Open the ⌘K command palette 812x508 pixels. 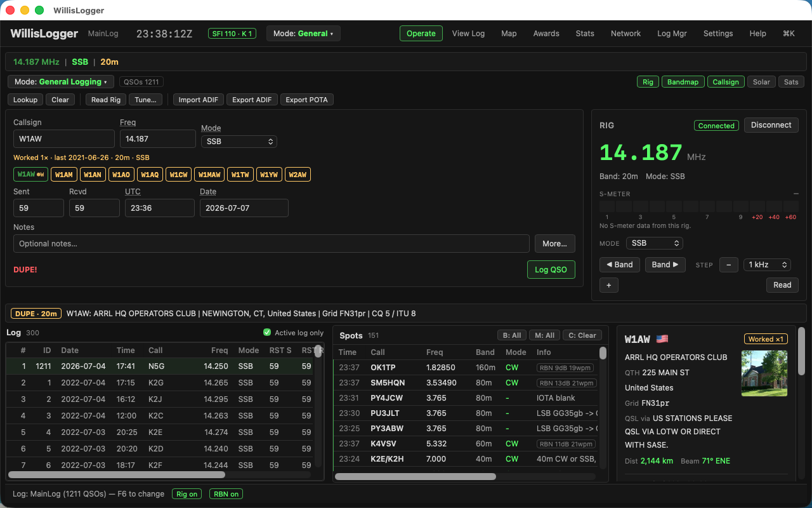[789, 34]
